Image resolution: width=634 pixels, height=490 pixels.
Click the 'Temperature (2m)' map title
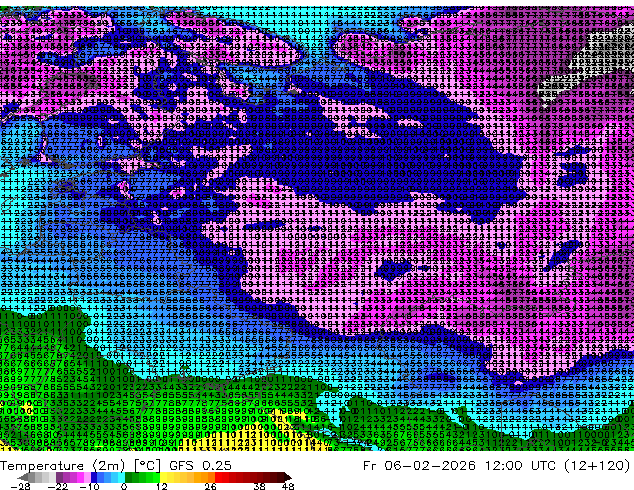pos(63,466)
